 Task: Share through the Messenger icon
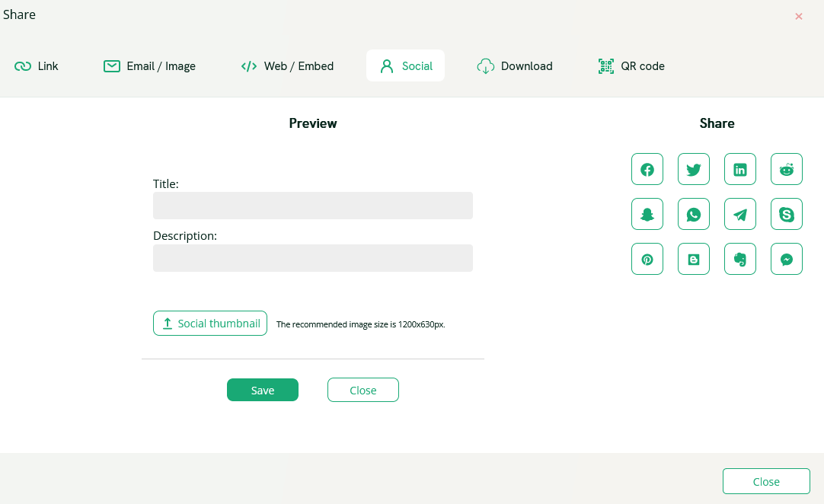(787, 259)
